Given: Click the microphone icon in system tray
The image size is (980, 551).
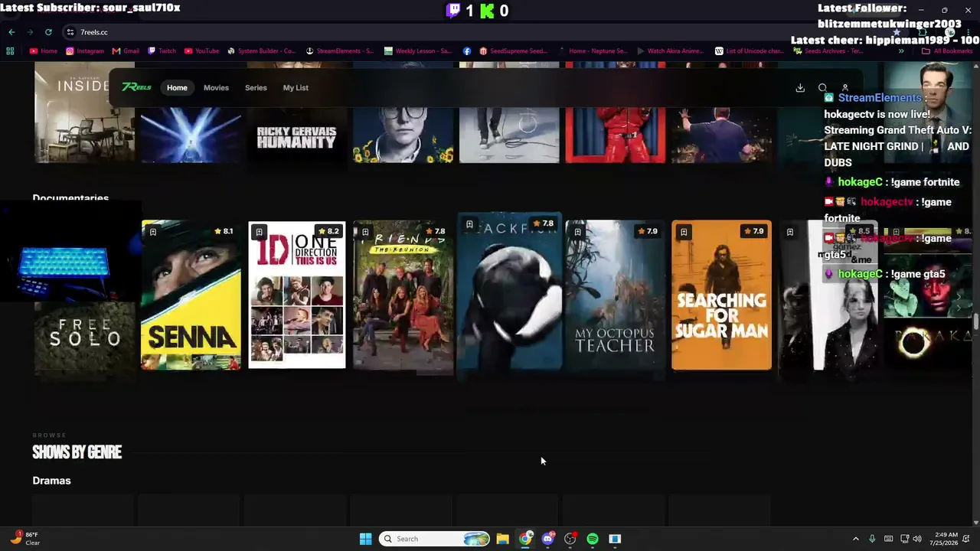Looking at the screenshot, I should pos(872,539).
